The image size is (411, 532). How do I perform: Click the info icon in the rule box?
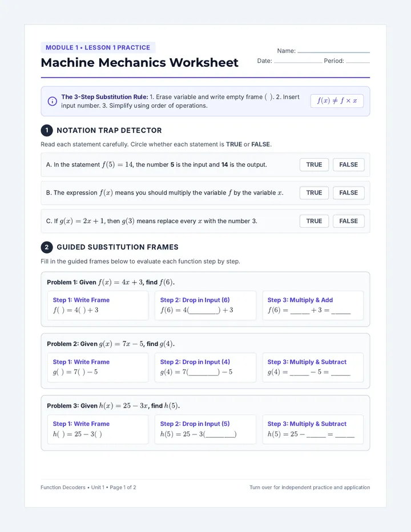click(53, 101)
